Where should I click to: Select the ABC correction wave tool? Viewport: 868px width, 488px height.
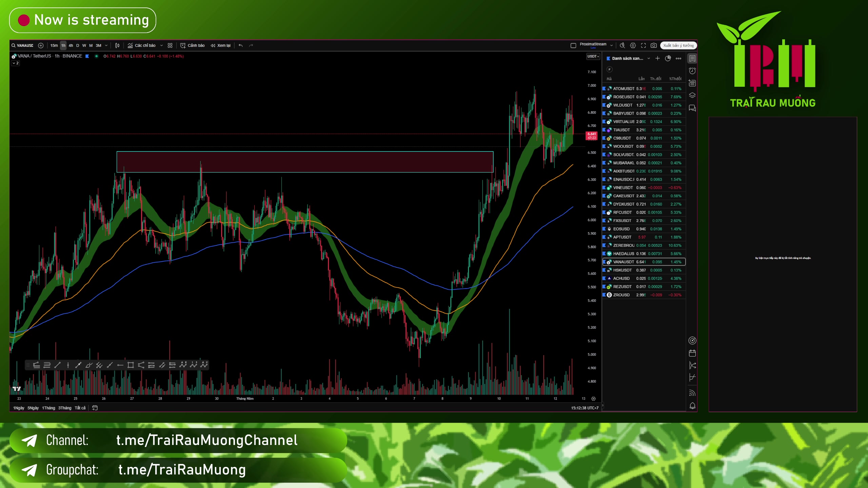[204, 365]
